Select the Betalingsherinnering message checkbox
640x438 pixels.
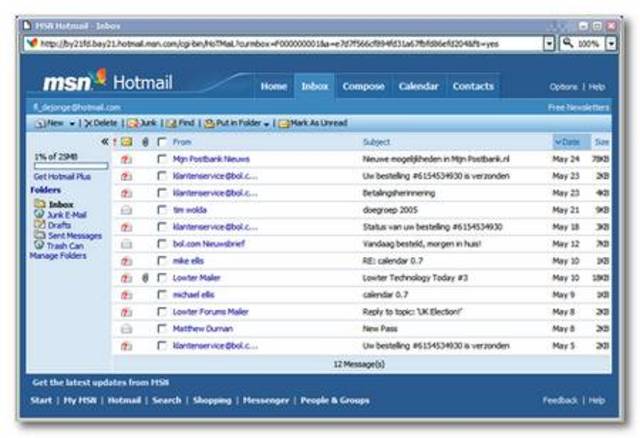(162, 193)
